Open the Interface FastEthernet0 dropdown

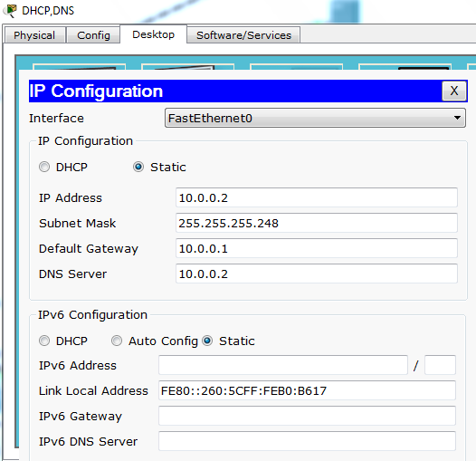315,118
